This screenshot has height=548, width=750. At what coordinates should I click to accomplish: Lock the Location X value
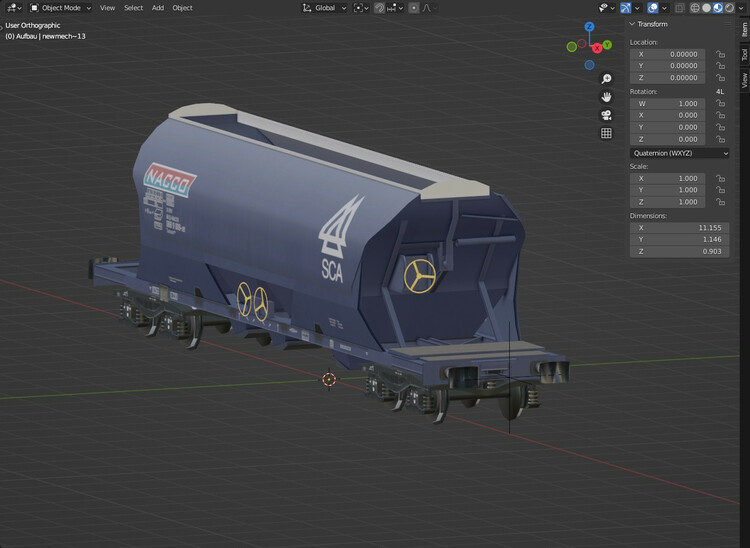pyautogui.click(x=720, y=54)
